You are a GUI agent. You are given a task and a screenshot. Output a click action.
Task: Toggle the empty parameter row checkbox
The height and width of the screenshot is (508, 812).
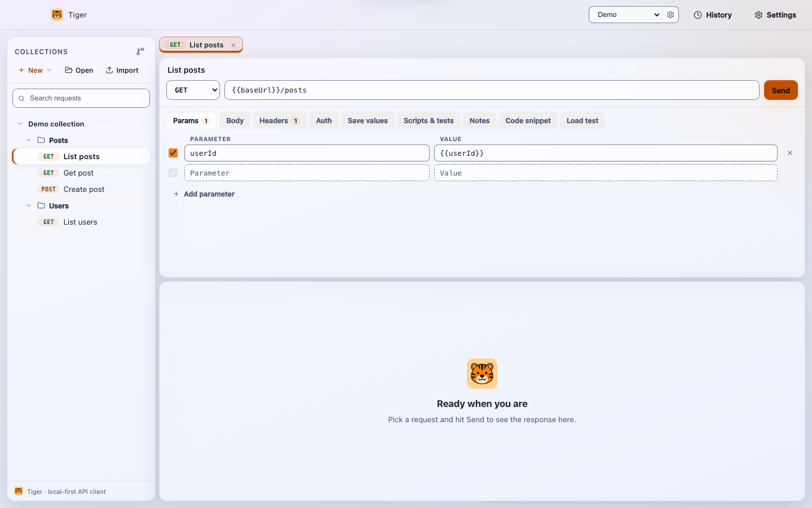(173, 173)
